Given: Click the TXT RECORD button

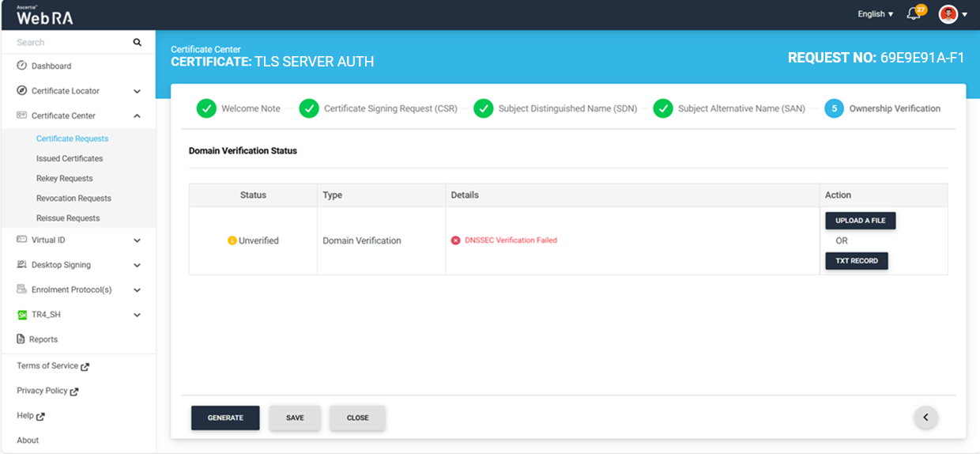Looking at the screenshot, I should tap(857, 261).
